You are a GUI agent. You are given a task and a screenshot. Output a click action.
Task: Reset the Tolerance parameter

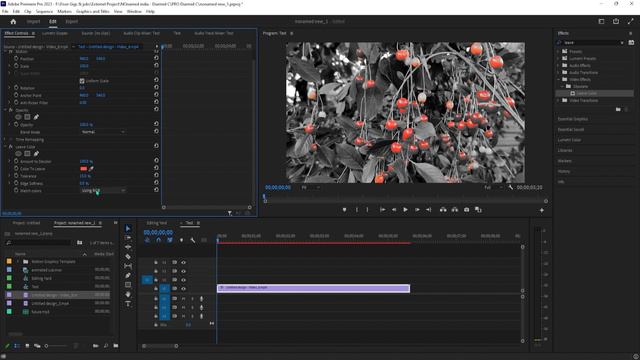(x=156, y=176)
